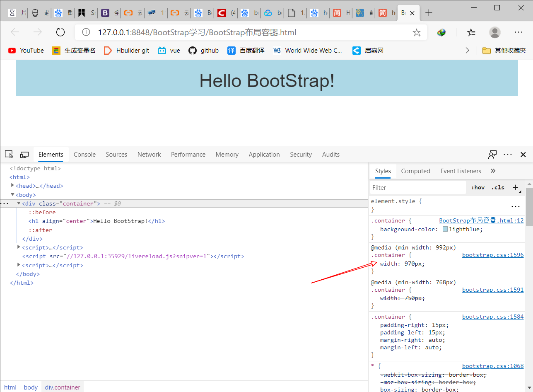Open the Audits tab
Viewport: 533px width, 392px height.
coord(331,155)
